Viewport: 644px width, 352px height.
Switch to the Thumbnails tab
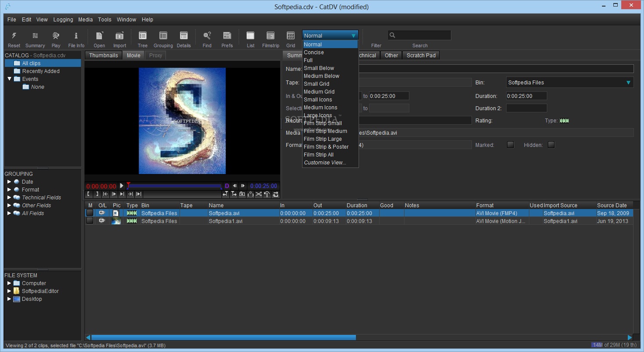point(104,56)
